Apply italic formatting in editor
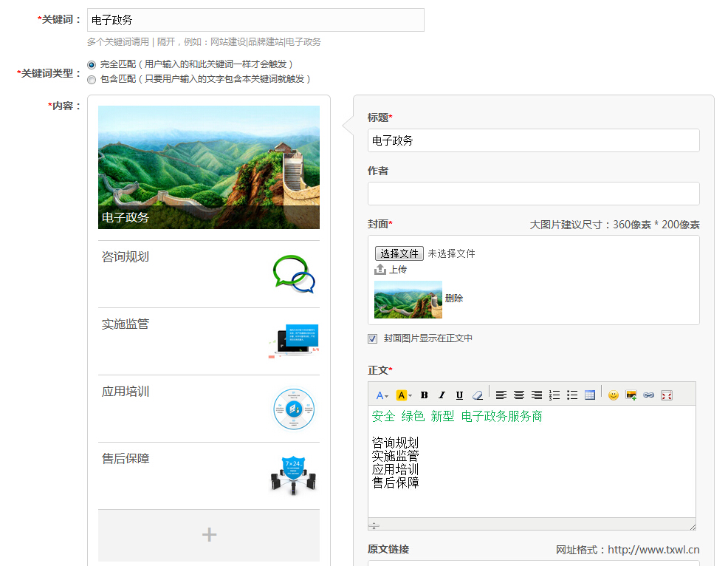 442,395
